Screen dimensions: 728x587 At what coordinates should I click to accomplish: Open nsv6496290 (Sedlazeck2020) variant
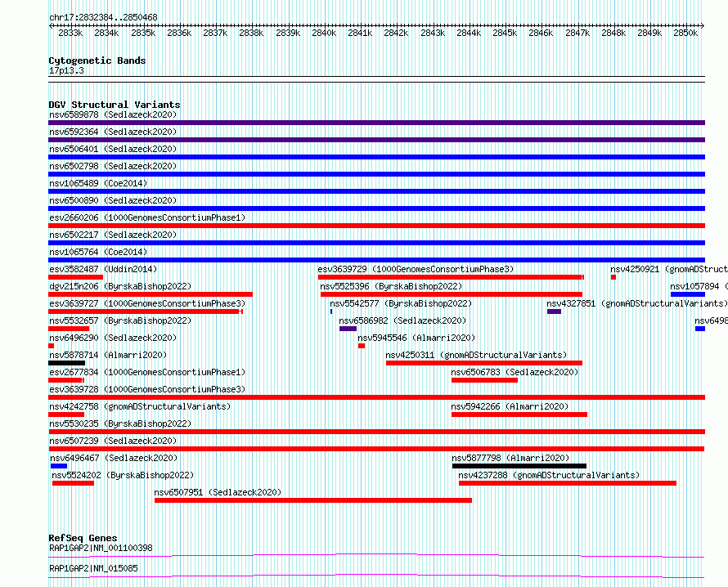pyautogui.click(x=113, y=338)
